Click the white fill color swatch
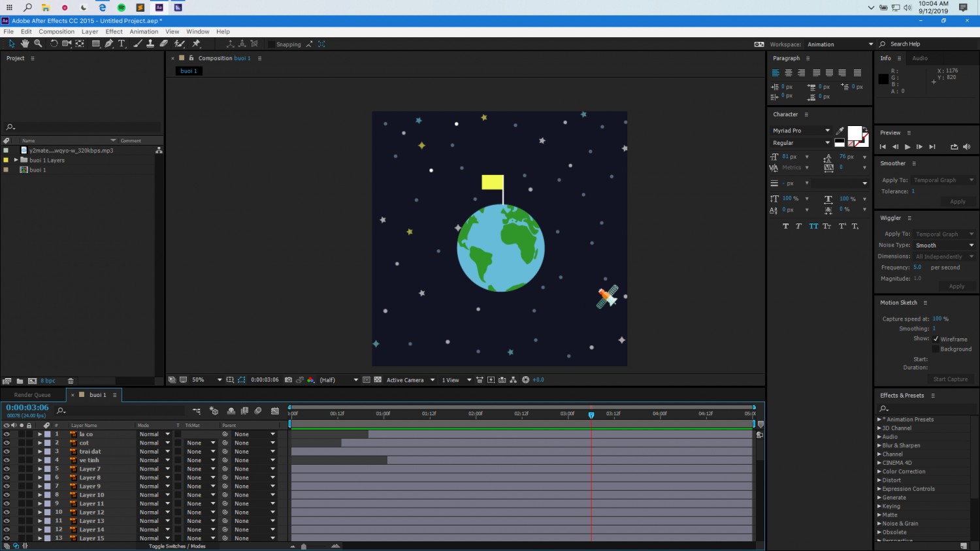Viewport: 980px width, 551px height. 855,134
